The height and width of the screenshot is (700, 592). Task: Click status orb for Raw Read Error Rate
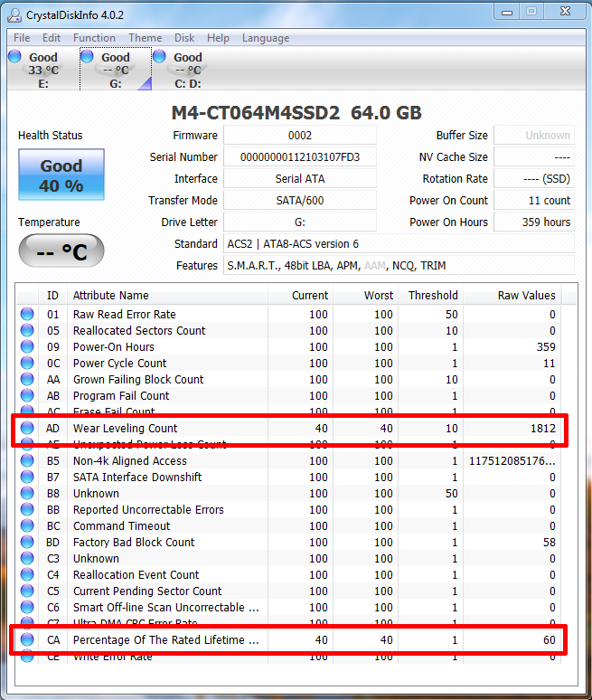(x=27, y=314)
